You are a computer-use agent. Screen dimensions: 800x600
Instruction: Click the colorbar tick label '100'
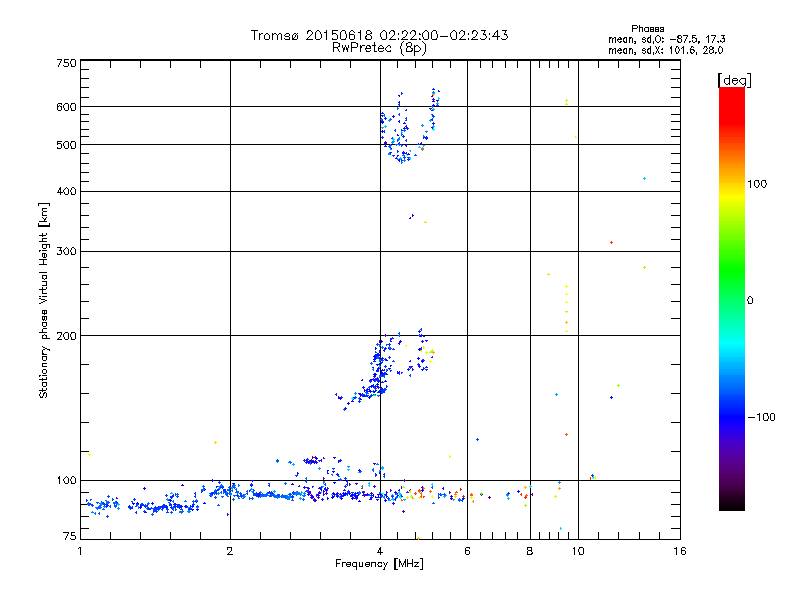pos(757,184)
